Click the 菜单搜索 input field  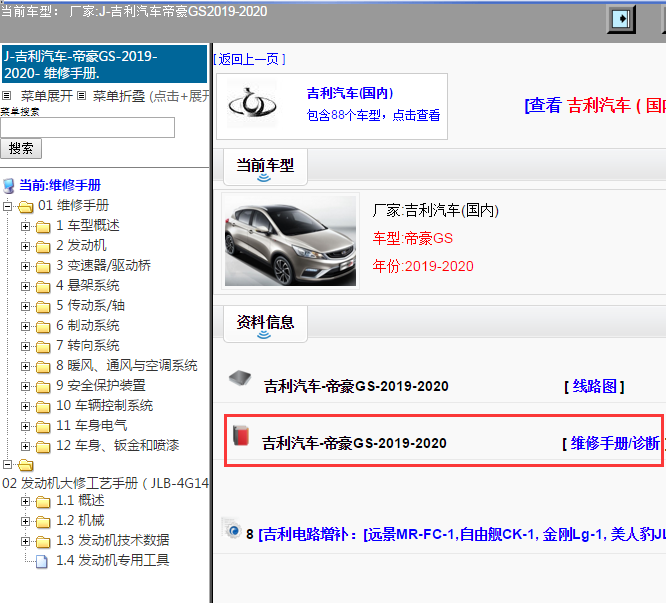(87, 127)
